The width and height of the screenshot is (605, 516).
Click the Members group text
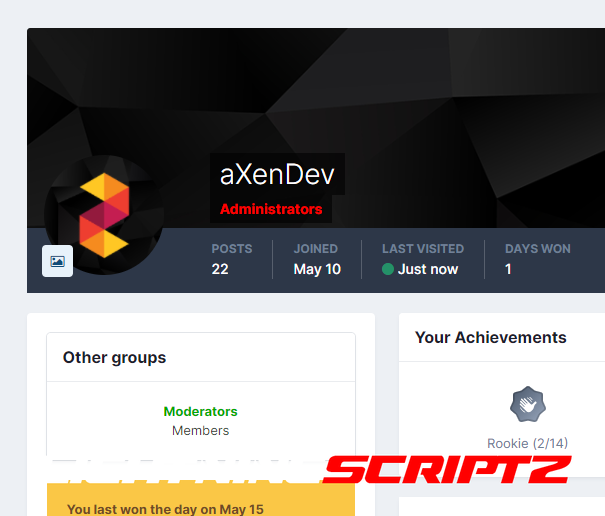pyautogui.click(x=200, y=431)
